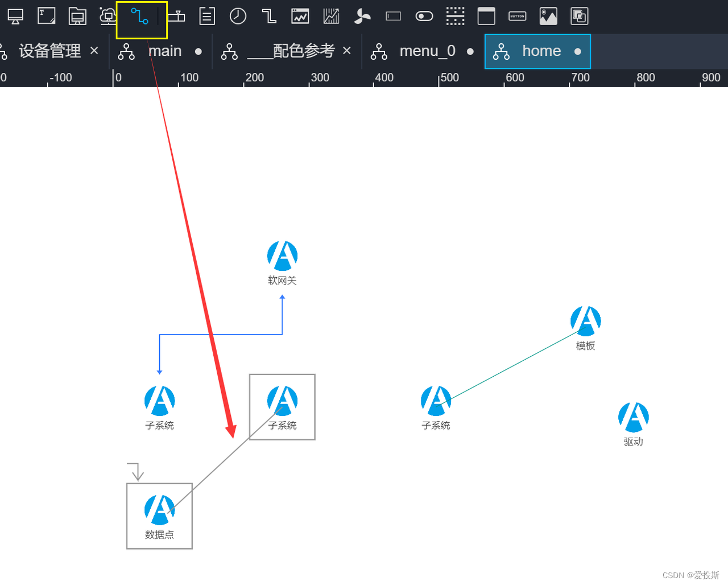Close the 设备管理 tab

click(x=94, y=51)
